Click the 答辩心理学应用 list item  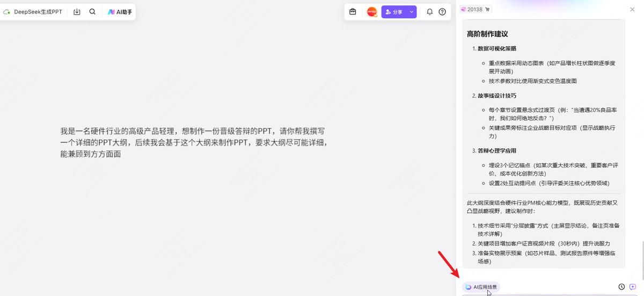[x=497, y=150]
